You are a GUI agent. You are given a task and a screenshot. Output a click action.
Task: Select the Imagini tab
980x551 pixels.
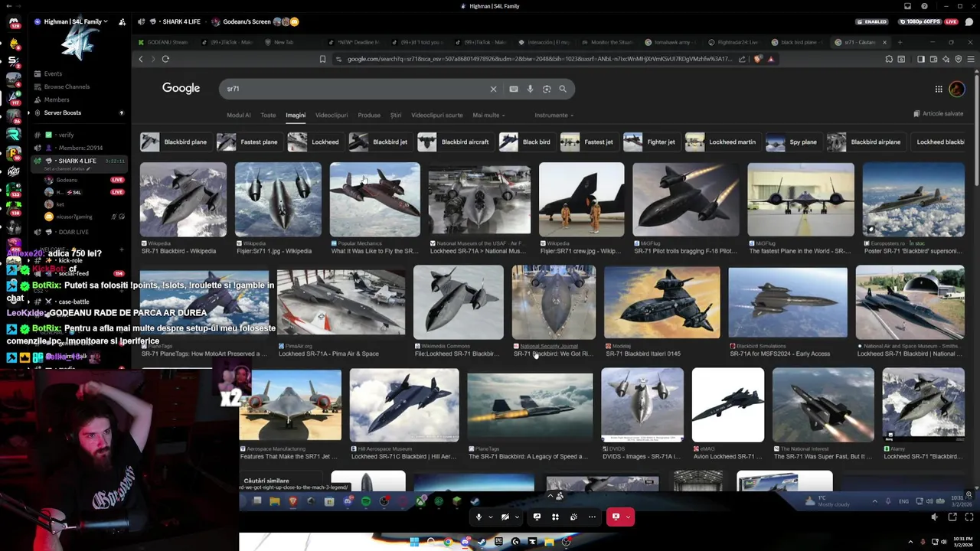tap(296, 115)
